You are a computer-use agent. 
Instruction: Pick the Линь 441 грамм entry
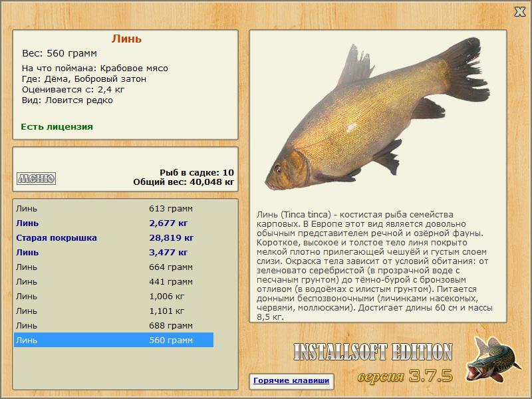(114, 281)
